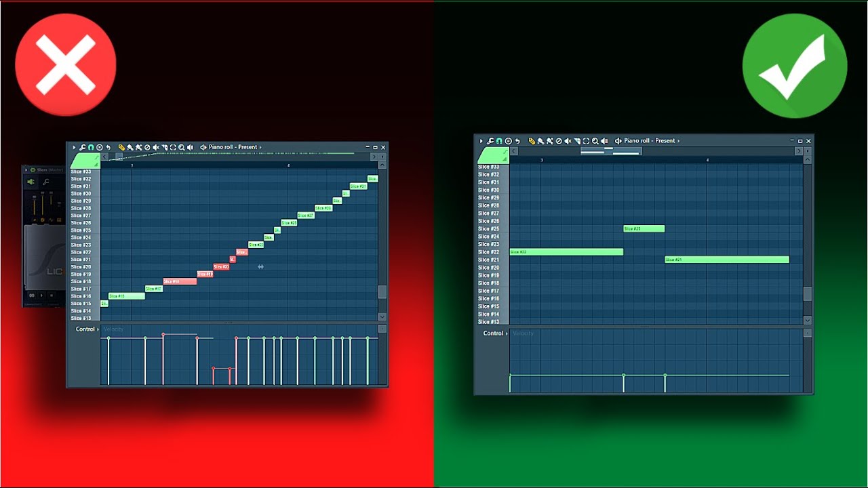The height and width of the screenshot is (488, 868).
Task: Toggle the magnet snap icon in right piano roll
Action: 499,141
